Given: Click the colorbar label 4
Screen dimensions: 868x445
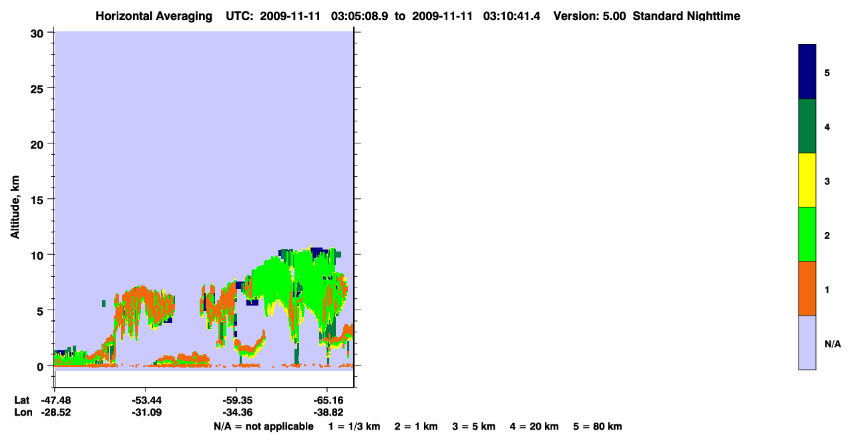Looking at the screenshot, I should 827,127.
